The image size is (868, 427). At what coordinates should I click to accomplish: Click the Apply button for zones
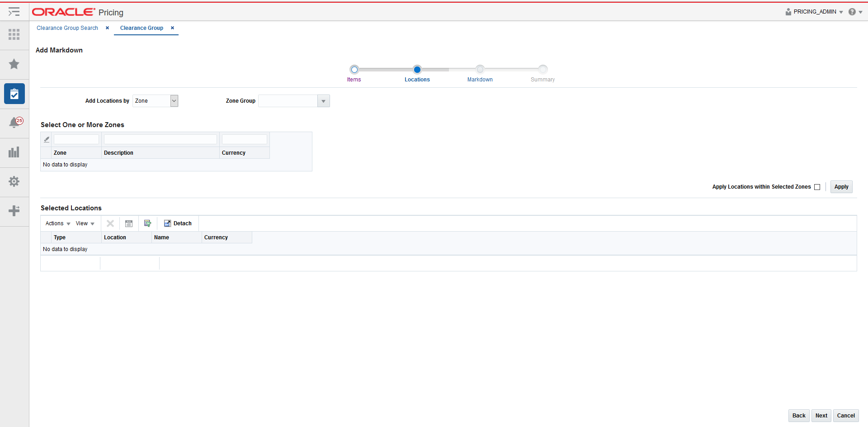[841, 186]
